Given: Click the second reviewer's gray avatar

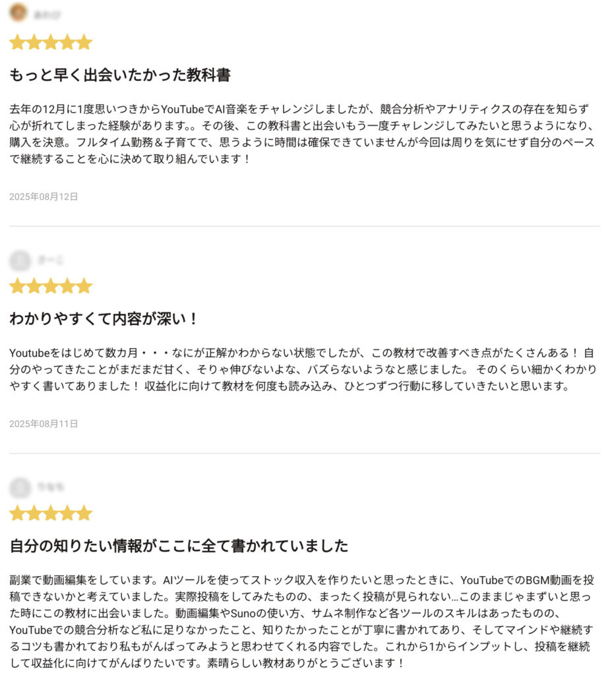Looking at the screenshot, I should 20,260.
